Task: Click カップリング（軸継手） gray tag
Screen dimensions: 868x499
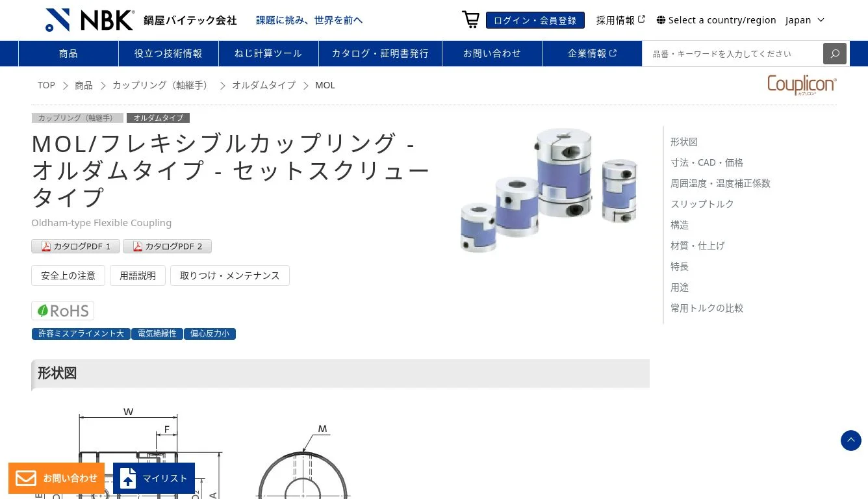Action: point(77,118)
